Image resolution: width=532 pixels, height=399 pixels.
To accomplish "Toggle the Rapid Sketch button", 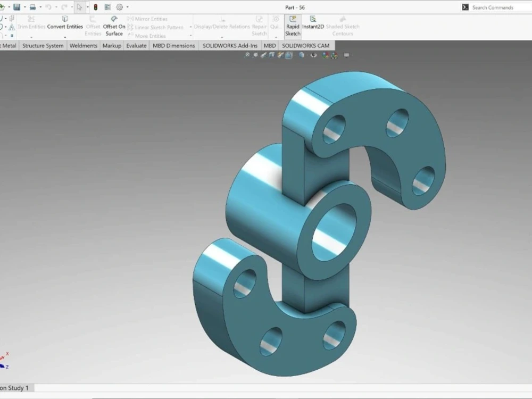I will (x=293, y=26).
